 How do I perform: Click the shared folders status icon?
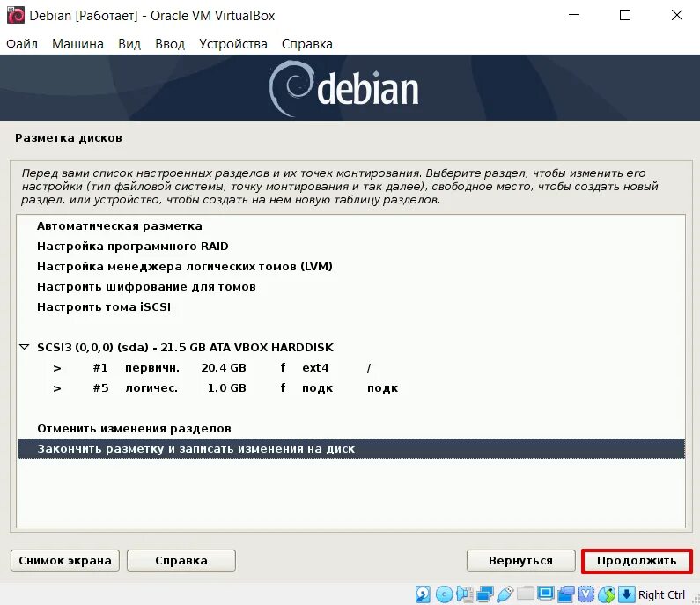(526, 594)
